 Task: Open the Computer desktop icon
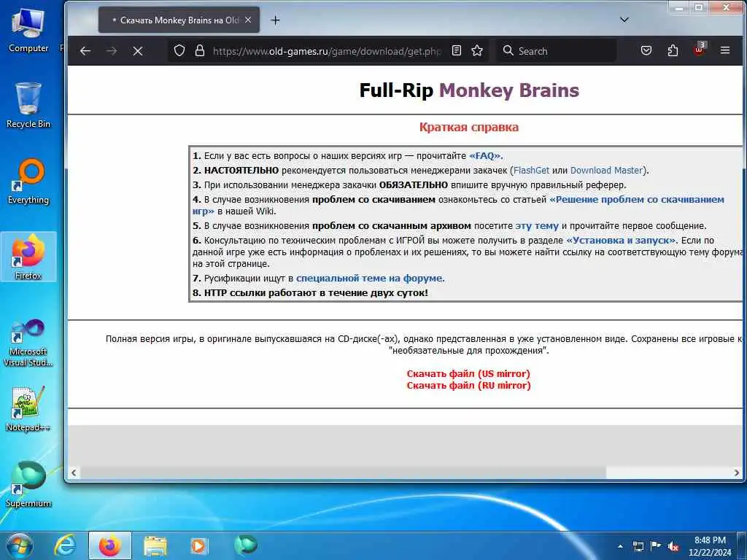tap(28, 30)
